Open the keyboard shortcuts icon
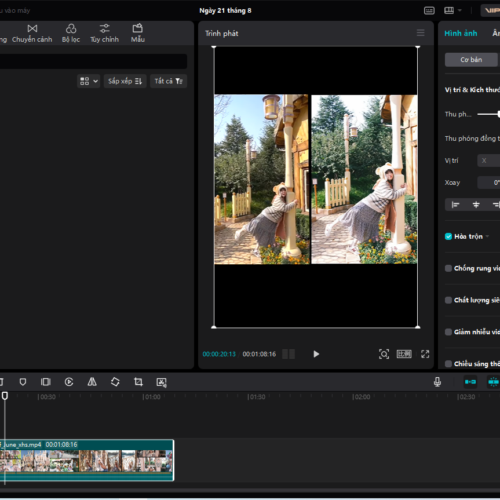This screenshot has width=500, height=500. pos(429,11)
